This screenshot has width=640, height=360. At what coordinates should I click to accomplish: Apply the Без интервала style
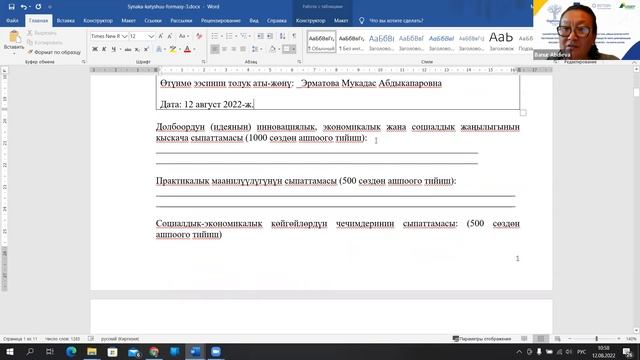[x=351, y=42]
